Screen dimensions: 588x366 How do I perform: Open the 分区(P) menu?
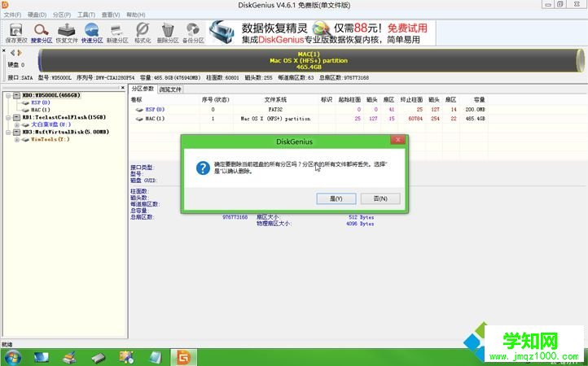point(62,15)
